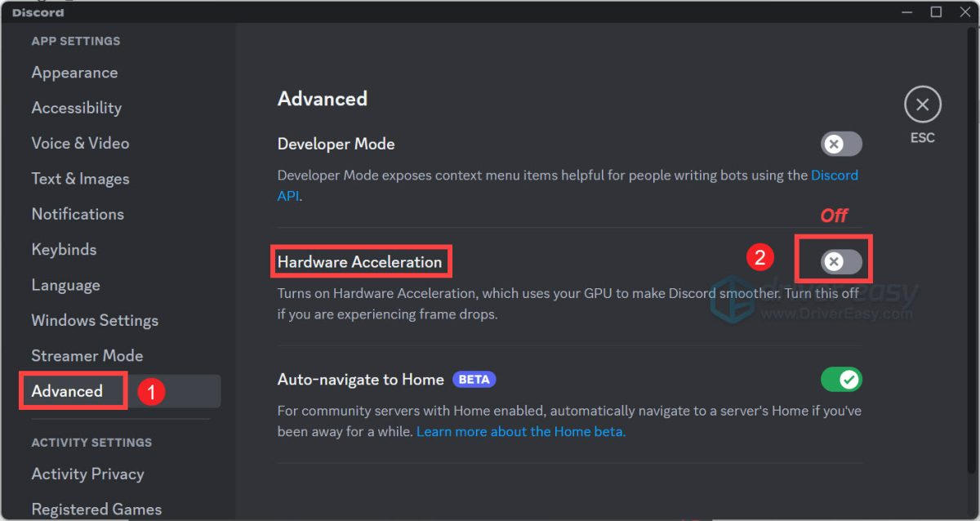980x521 pixels.
Task: Click the Advanced page heading
Action: 323,99
